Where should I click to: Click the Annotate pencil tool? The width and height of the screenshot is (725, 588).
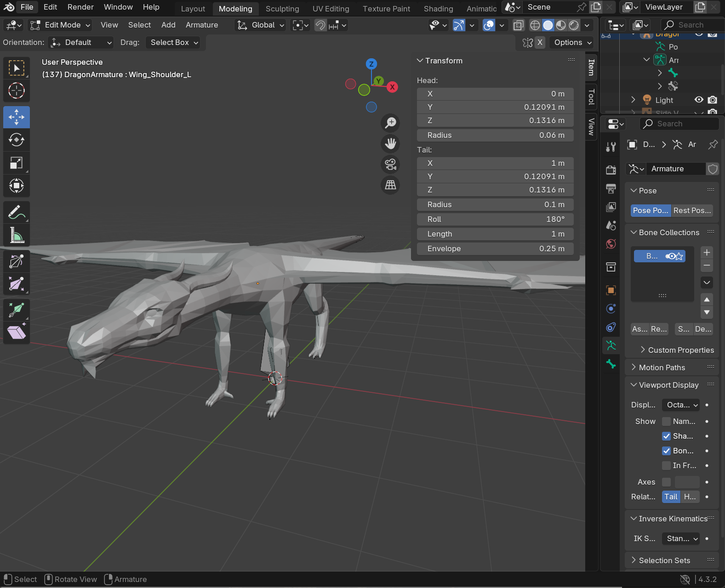17,213
